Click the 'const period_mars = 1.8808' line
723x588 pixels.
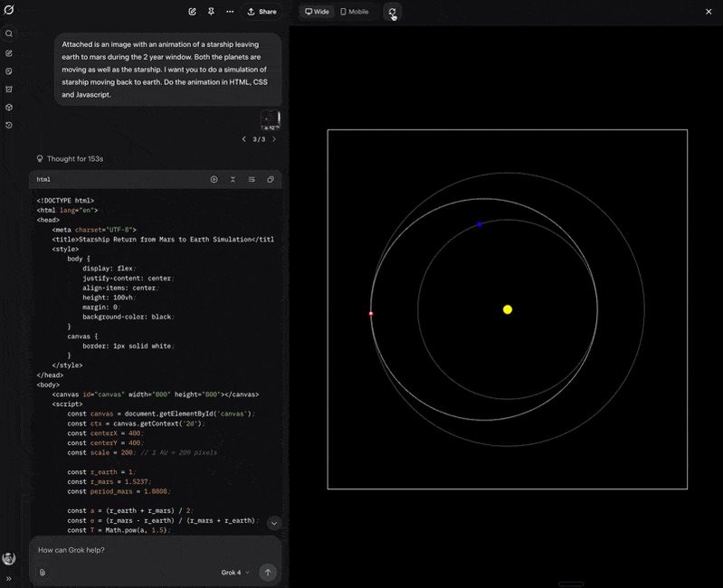point(119,492)
